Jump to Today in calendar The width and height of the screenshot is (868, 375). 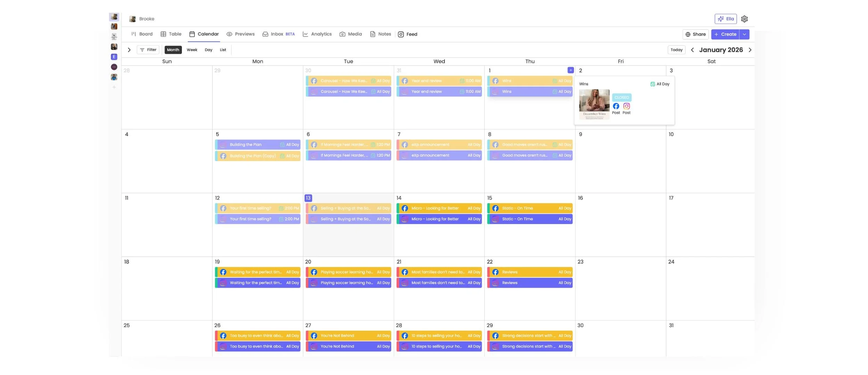click(676, 50)
